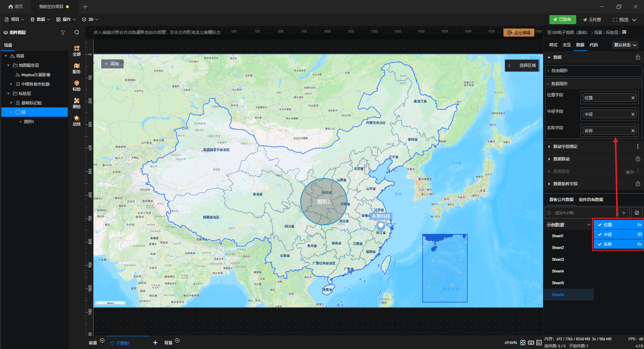Toggle the 数据筛选 switch

click(630, 172)
